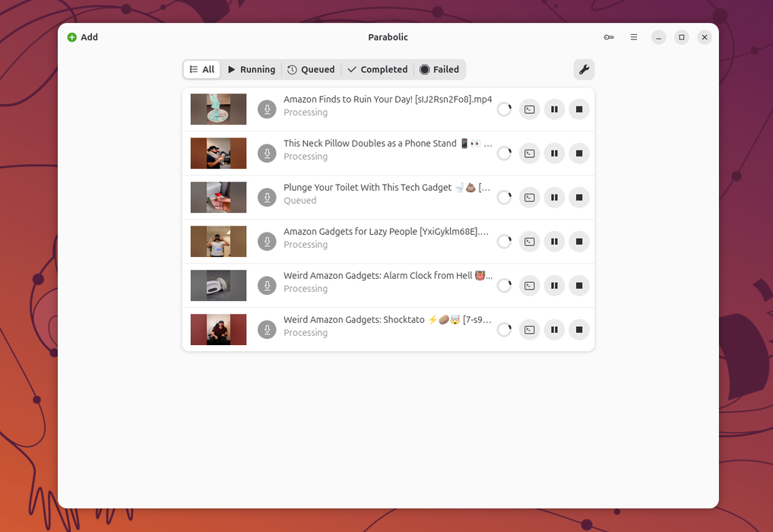Screen dimensions: 773x532
Task: Click the Add download button
Action: click(x=82, y=37)
